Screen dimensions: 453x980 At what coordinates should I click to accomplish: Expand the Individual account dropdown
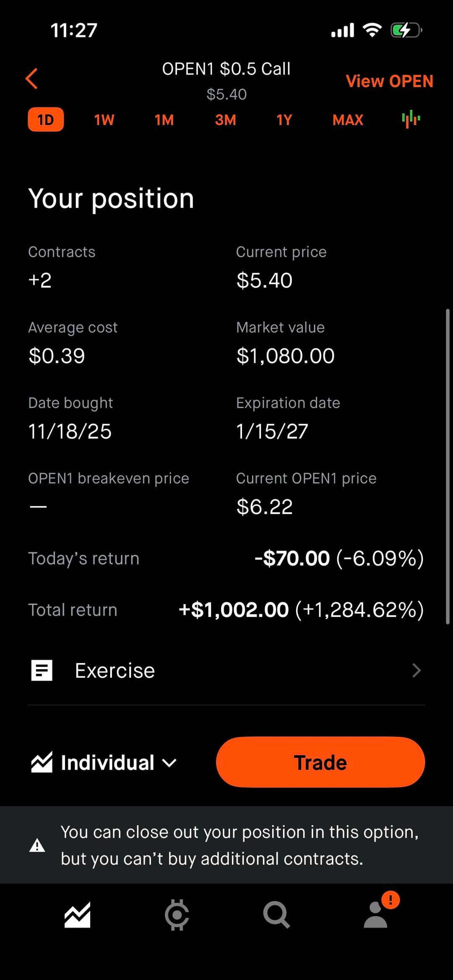(107, 762)
